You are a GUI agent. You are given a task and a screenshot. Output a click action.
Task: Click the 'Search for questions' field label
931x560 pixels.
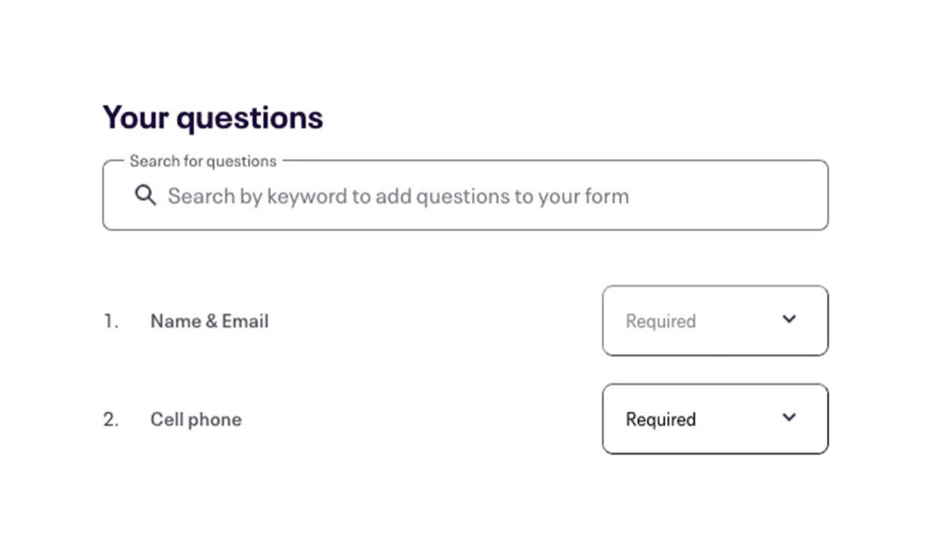tap(203, 161)
